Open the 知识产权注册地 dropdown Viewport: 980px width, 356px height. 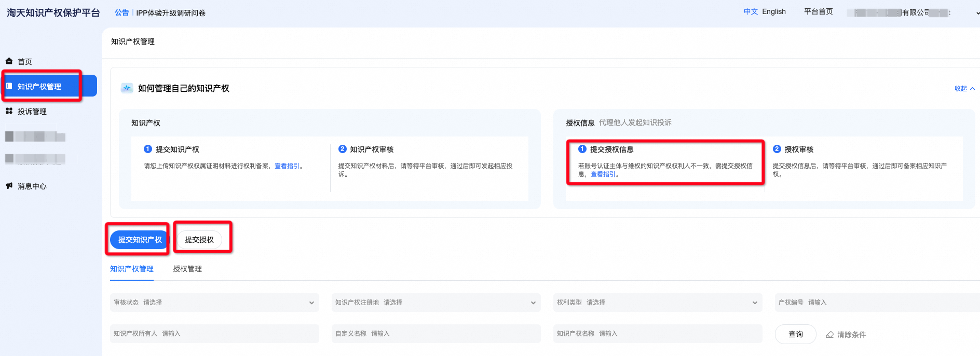coord(436,303)
